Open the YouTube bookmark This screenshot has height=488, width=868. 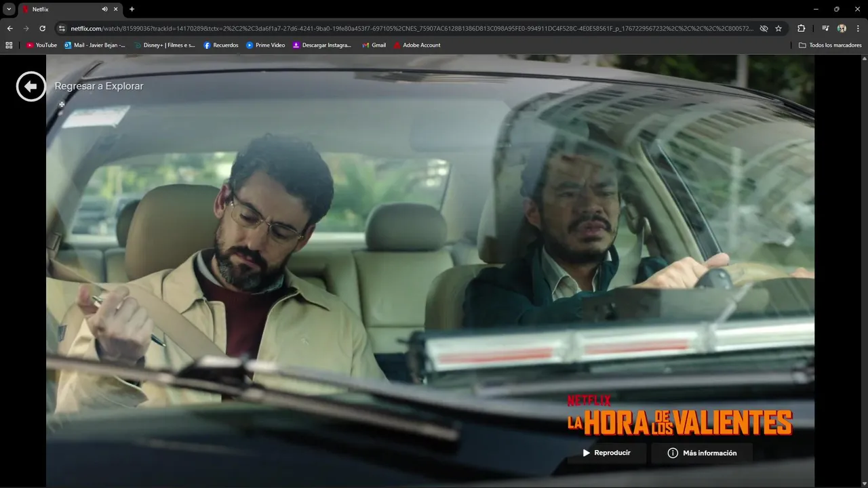(41, 45)
